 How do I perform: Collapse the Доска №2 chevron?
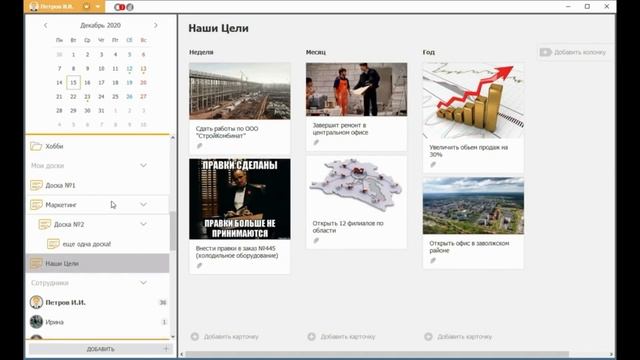click(x=143, y=224)
